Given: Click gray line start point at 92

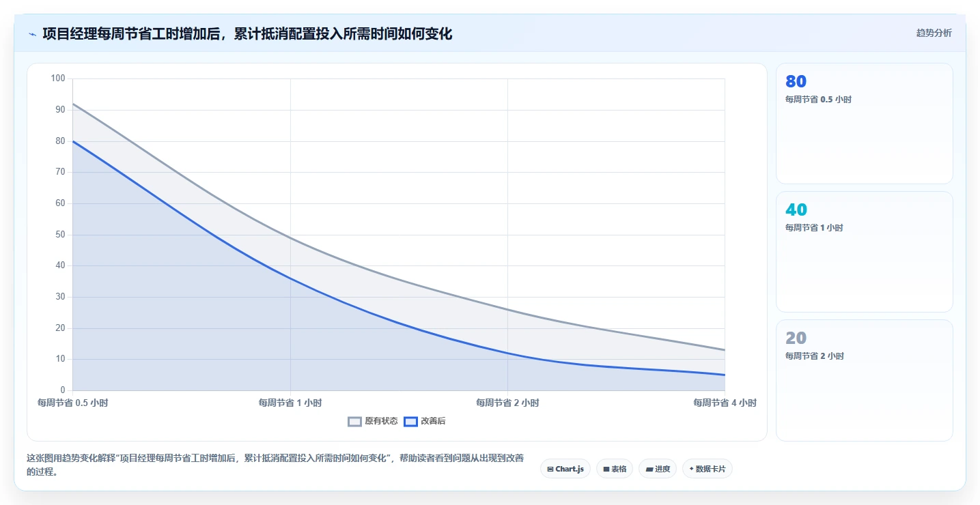Looking at the screenshot, I should coord(73,104).
